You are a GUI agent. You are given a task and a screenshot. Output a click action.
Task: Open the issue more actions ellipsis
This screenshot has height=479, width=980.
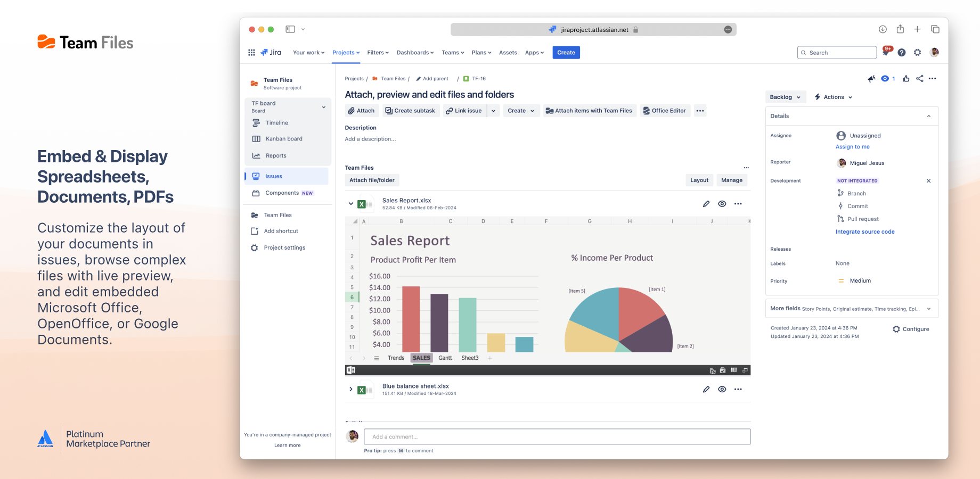932,79
